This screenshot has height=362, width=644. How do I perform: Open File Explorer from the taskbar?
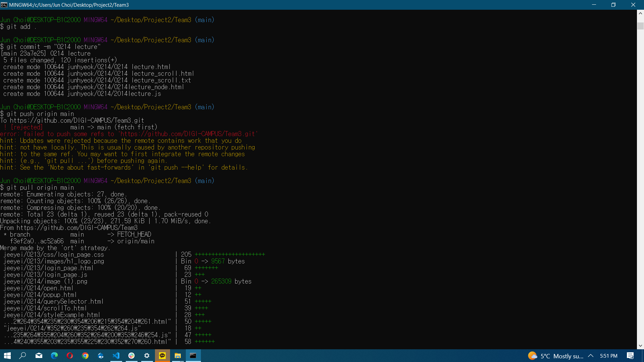tap(178, 356)
